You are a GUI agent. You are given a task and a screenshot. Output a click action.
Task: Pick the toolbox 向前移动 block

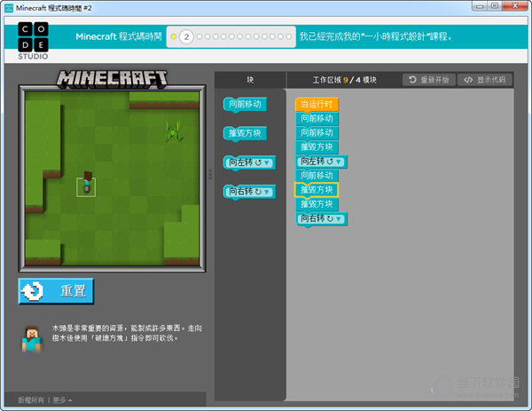pyautogui.click(x=245, y=104)
